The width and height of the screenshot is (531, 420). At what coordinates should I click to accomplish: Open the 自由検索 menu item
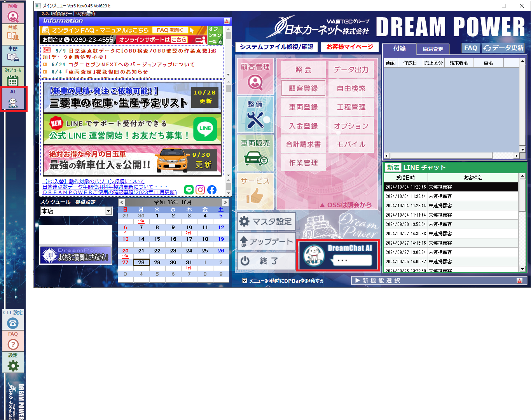coord(351,88)
